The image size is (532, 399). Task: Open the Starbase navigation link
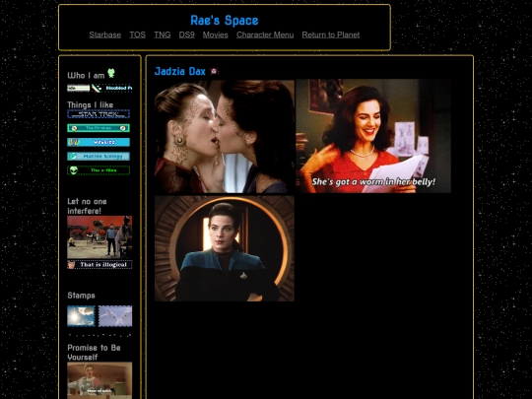click(x=104, y=34)
